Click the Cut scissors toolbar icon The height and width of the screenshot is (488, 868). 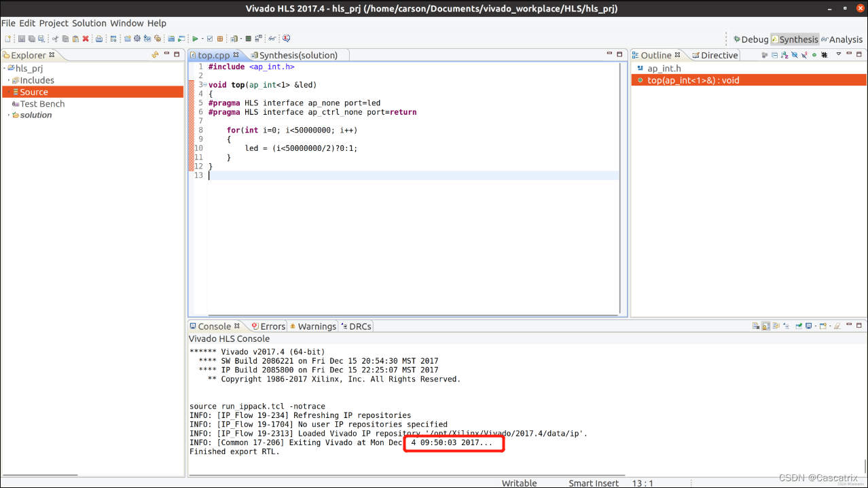click(x=55, y=39)
